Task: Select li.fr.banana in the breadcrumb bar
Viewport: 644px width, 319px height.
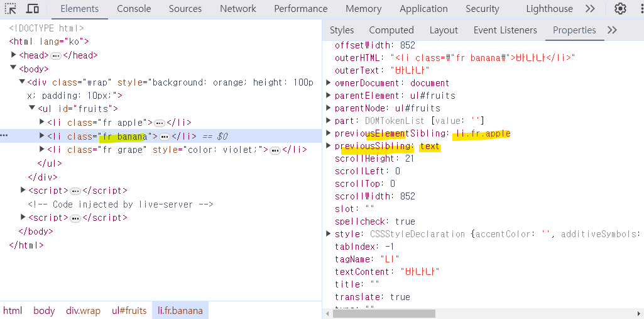Action: pos(180,310)
